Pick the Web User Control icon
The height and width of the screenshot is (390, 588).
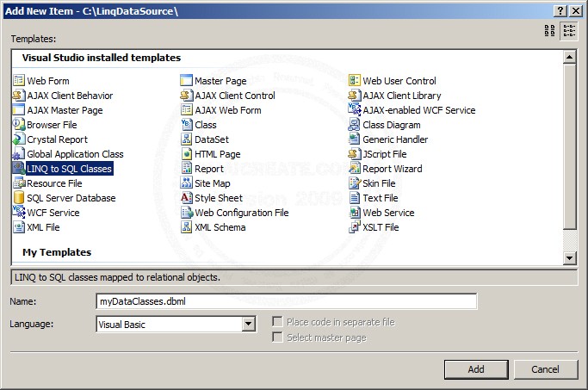355,81
